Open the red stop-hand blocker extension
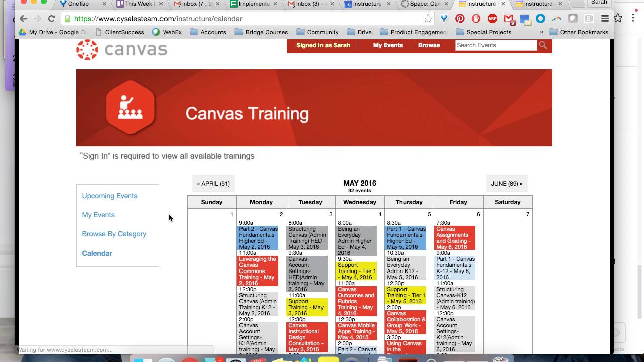The width and height of the screenshot is (644, 362). tap(476, 19)
